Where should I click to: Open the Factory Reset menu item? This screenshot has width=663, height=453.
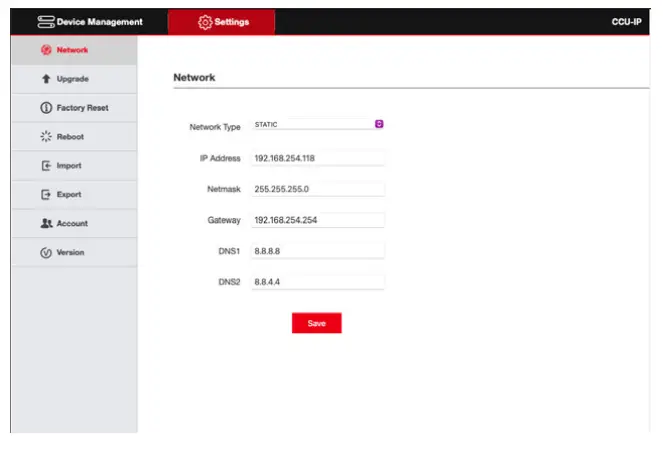74,108
